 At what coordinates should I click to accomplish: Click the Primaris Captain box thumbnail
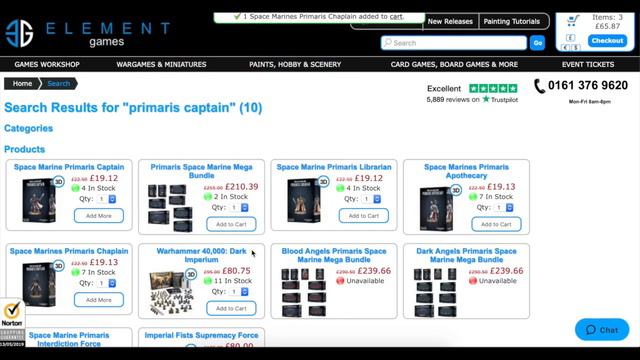point(38,200)
